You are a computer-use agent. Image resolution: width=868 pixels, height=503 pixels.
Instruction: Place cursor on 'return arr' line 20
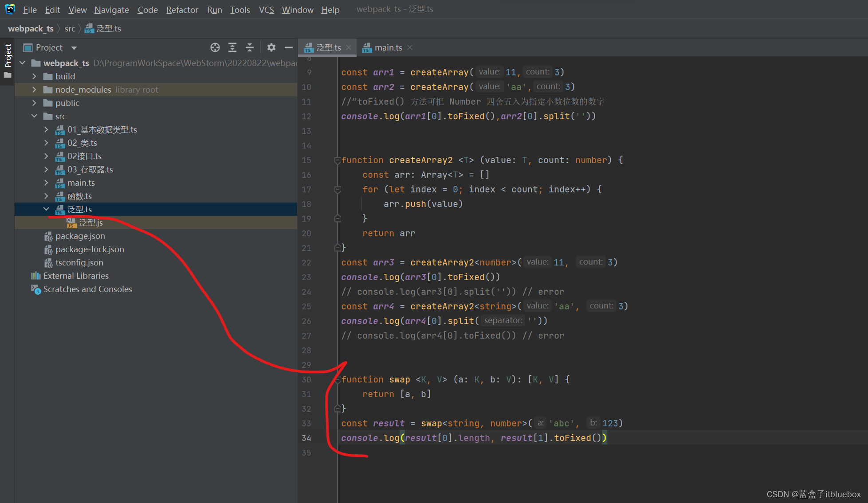(389, 233)
